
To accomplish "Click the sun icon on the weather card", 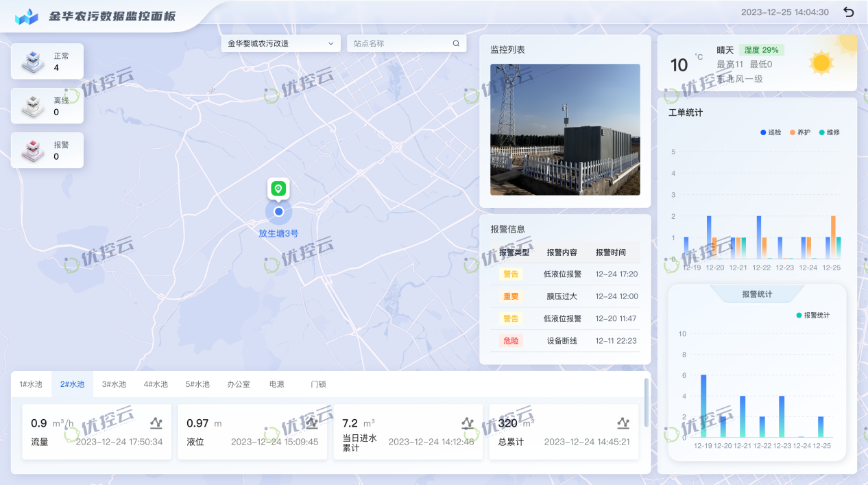I will tap(821, 62).
